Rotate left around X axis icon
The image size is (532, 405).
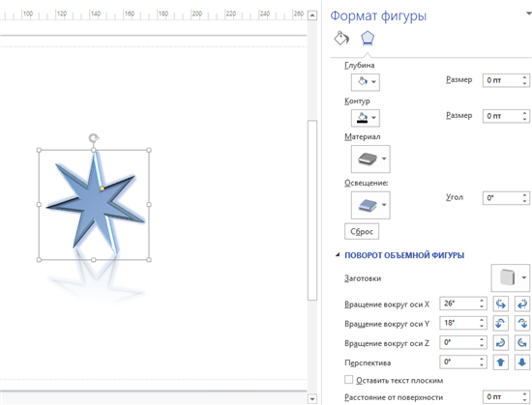coord(500,304)
